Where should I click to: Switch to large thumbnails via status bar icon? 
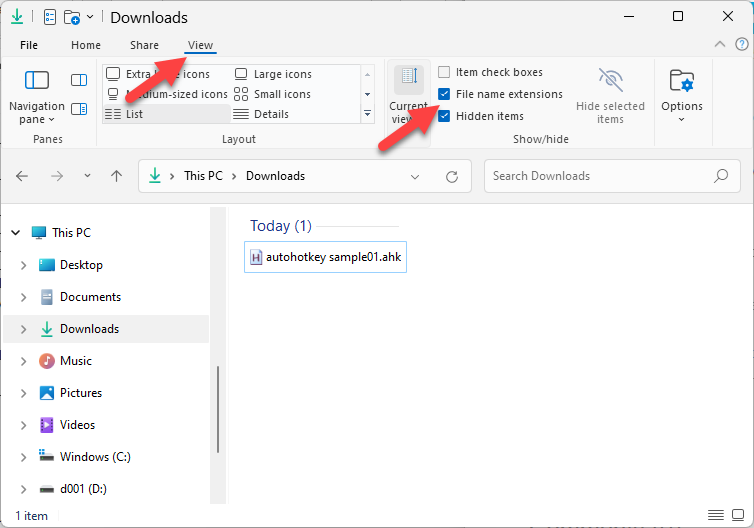(x=738, y=515)
